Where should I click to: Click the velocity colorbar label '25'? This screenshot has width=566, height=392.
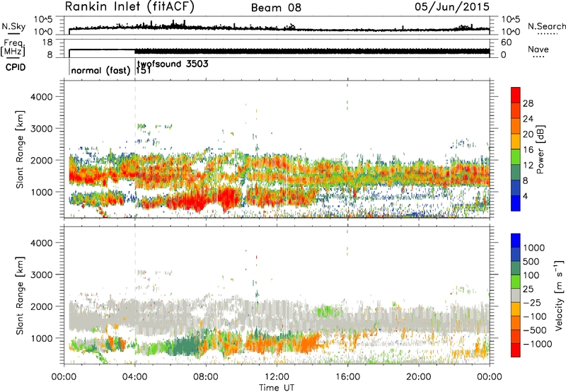[x=528, y=289]
